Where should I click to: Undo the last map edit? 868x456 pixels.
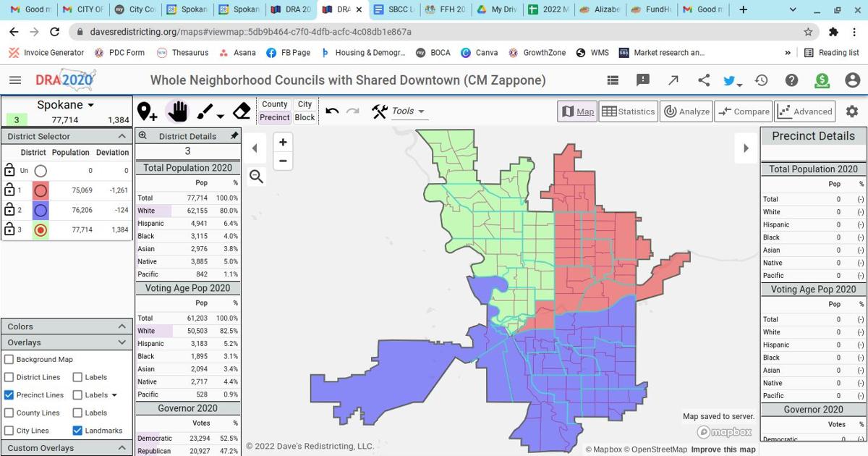coord(333,111)
